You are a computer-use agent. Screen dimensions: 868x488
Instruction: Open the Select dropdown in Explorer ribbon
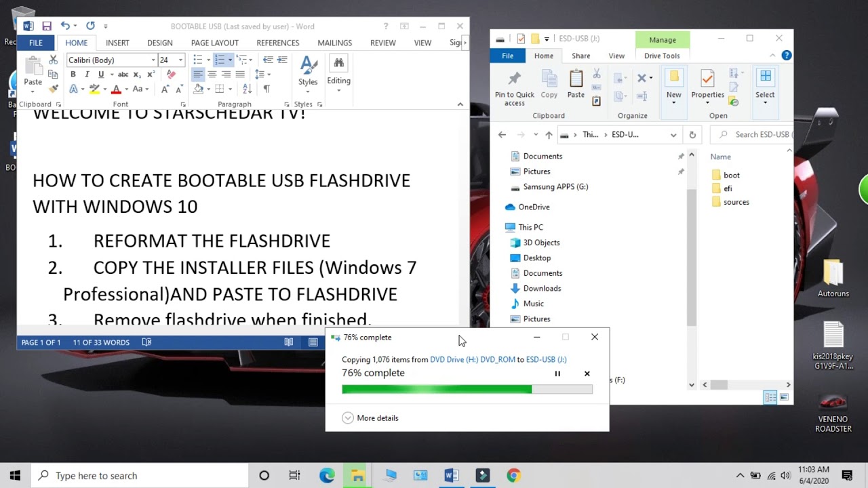click(x=765, y=85)
